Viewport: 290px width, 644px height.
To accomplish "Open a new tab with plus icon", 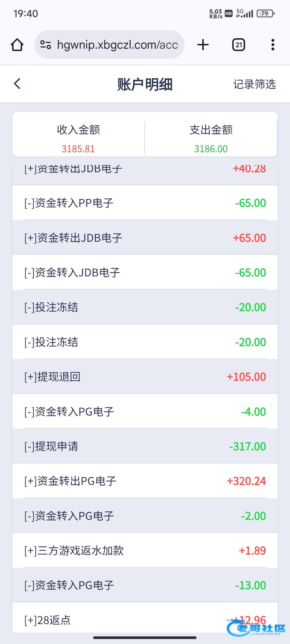I will click(x=203, y=45).
